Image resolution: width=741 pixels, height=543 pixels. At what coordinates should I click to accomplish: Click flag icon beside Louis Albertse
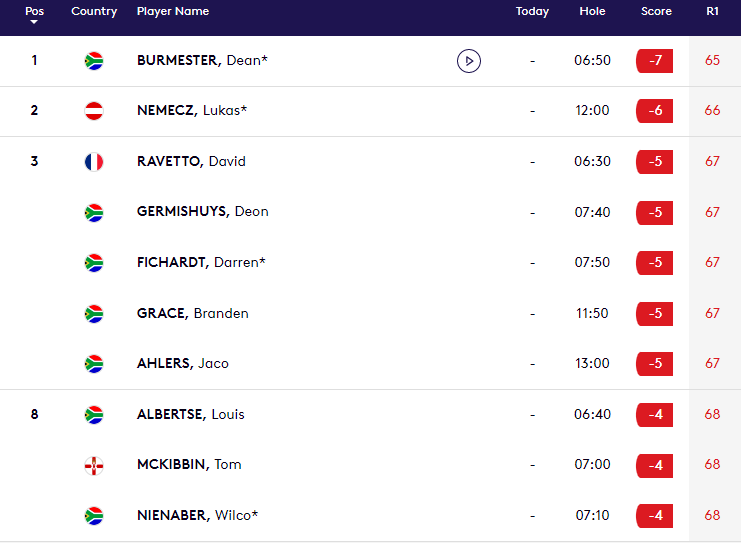click(94, 414)
